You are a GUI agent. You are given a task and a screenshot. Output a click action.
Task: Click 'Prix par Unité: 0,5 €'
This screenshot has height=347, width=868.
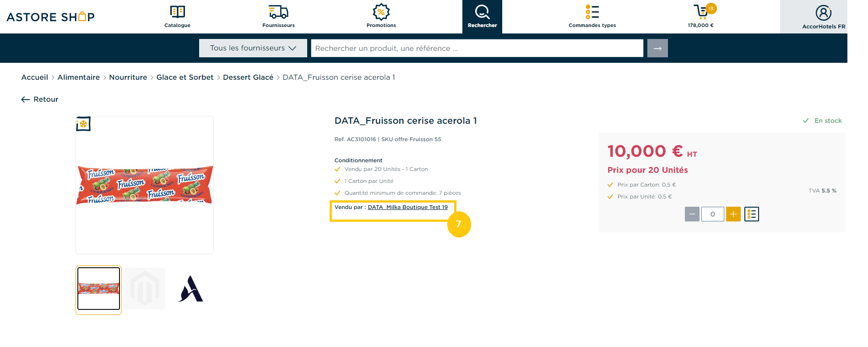645,197
